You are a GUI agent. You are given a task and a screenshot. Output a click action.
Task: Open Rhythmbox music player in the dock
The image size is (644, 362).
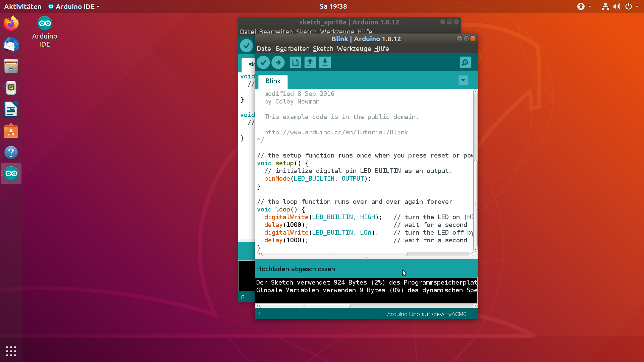(x=11, y=88)
